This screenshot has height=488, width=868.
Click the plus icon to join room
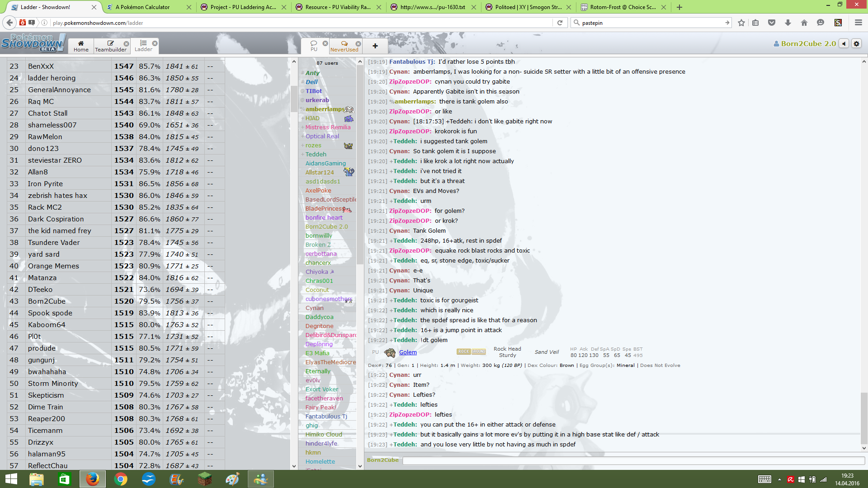click(375, 46)
